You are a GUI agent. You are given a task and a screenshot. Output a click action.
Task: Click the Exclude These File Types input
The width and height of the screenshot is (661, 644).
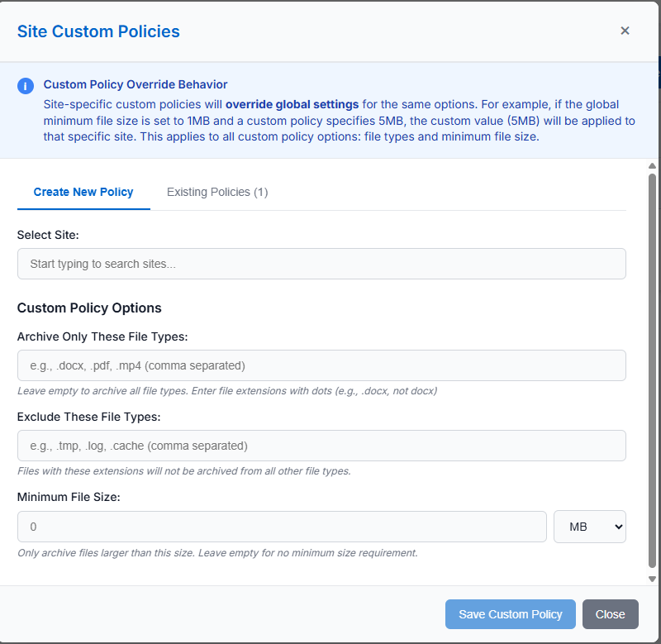[321, 446]
